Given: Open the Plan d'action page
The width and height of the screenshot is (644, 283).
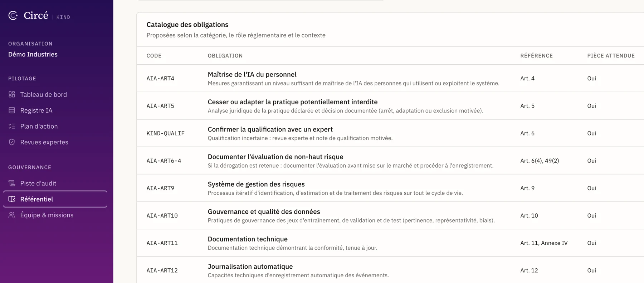Looking at the screenshot, I should point(55,126).
